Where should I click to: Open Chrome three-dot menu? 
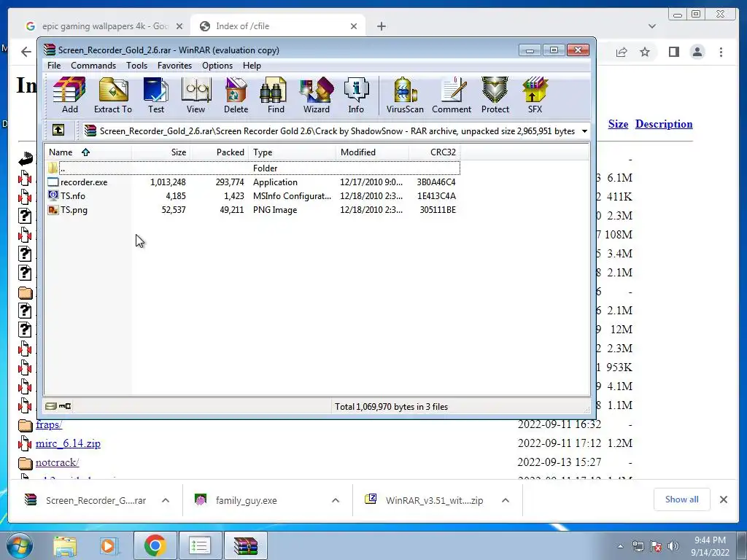tap(721, 52)
